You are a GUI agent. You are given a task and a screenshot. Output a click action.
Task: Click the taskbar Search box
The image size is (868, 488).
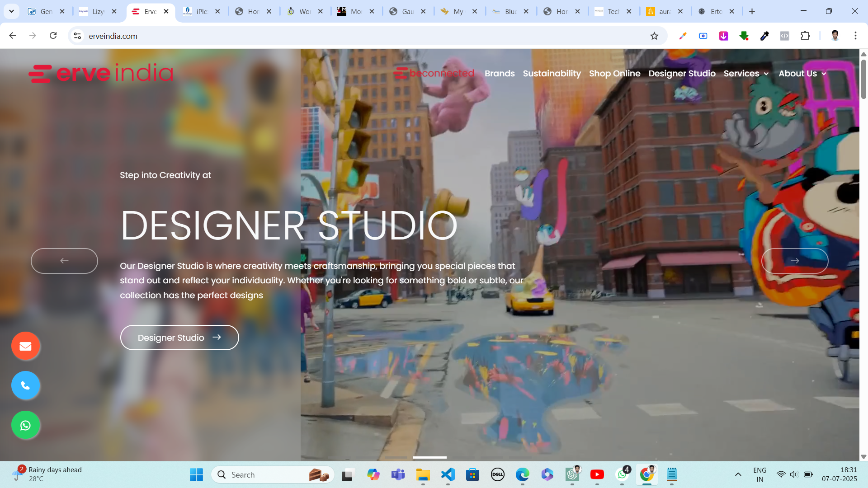(x=273, y=474)
